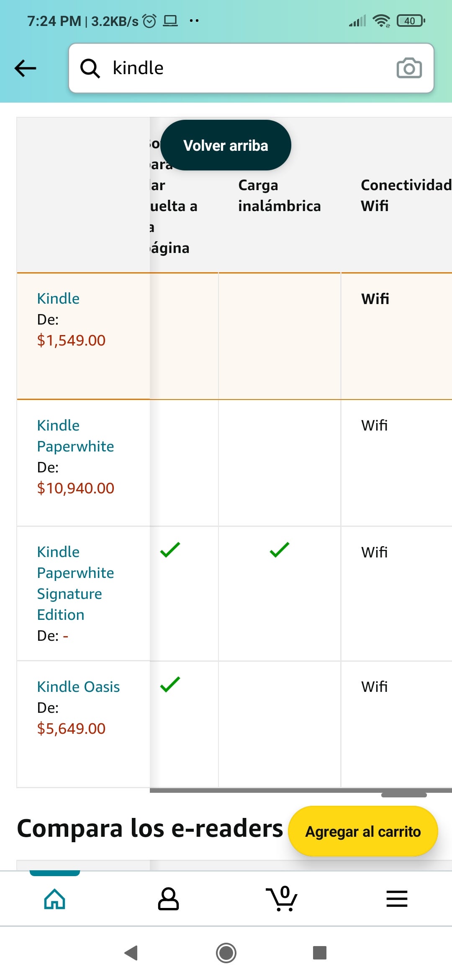The width and height of the screenshot is (452, 980).
Task: Tap the back arrow icon
Action: [x=26, y=68]
